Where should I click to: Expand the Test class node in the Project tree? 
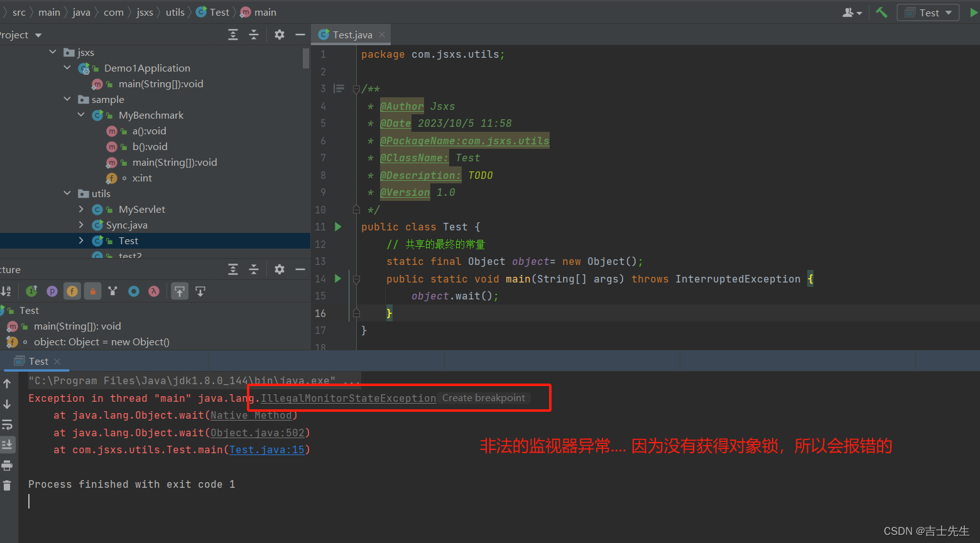tap(81, 240)
